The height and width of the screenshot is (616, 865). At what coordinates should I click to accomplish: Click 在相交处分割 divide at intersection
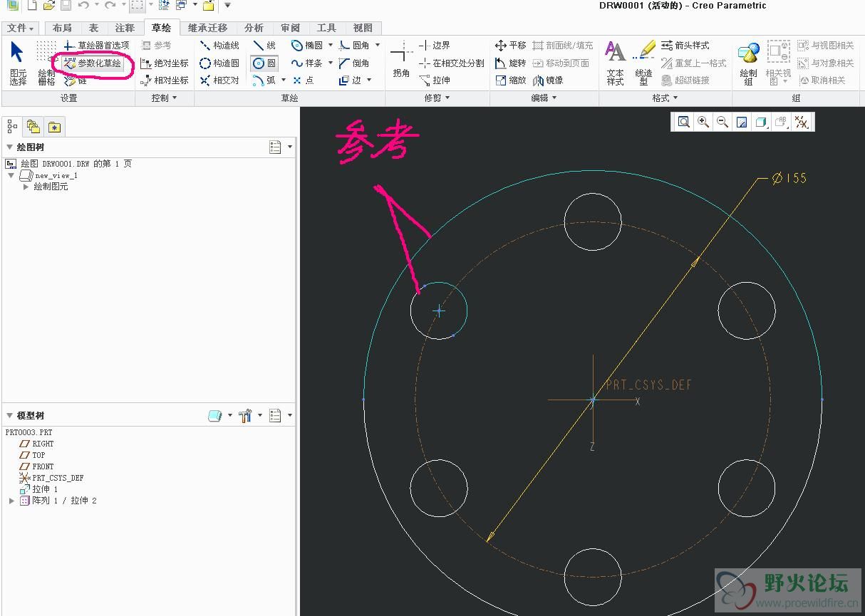(452, 63)
